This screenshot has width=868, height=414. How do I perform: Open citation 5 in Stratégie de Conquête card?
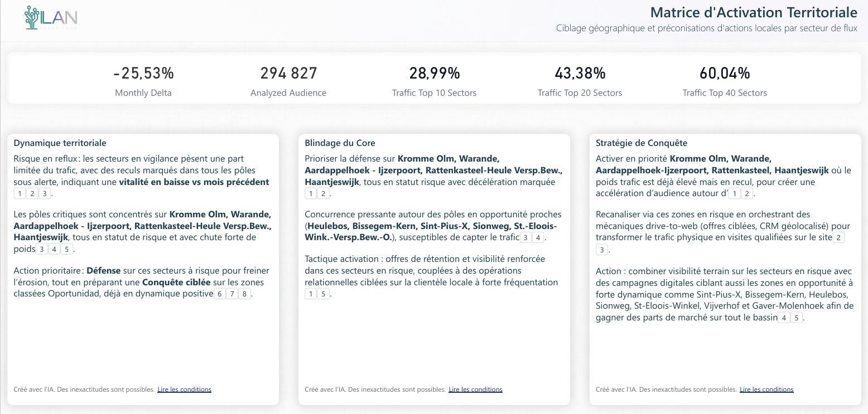797,318
